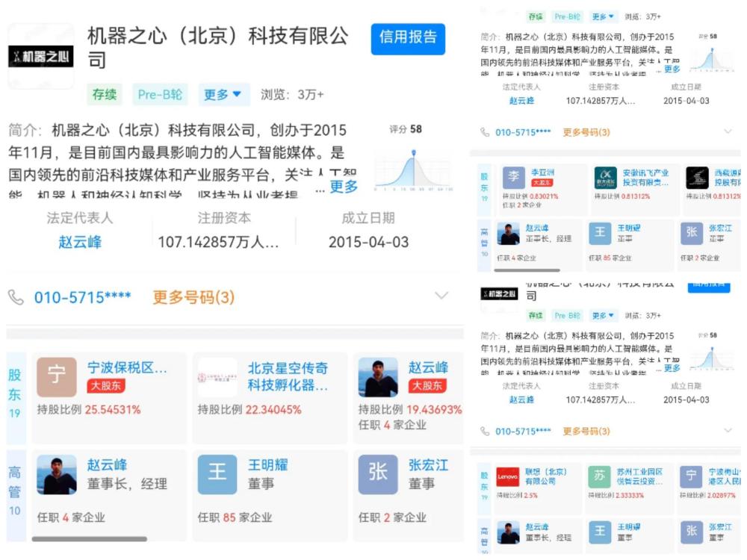Click the phone icon beside 010-5715**** in large left panel
Viewport: 747px width, 560px height.
click(16, 298)
